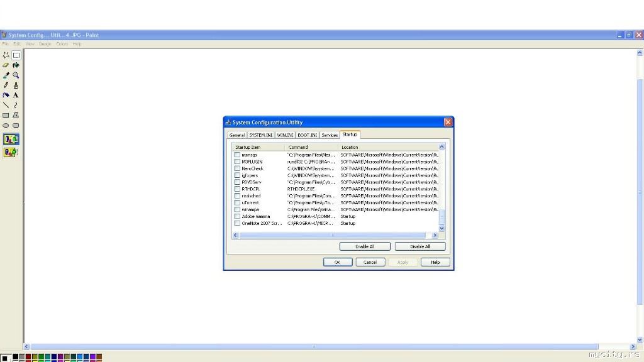The height and width of the screenshot is (362, 644).
Task: Open Paint's File menu
Action: tap(5, 44)
